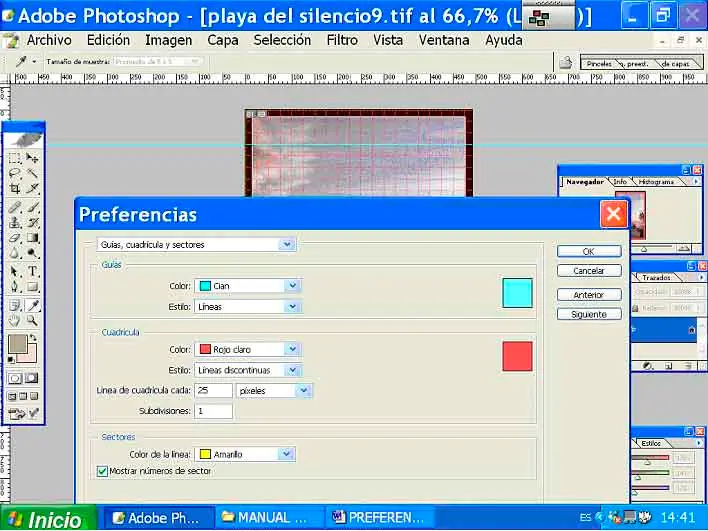The width and height of the screenshot is (708, 531).
Task: Select the Crop tool
Action: tap(14, 188)
